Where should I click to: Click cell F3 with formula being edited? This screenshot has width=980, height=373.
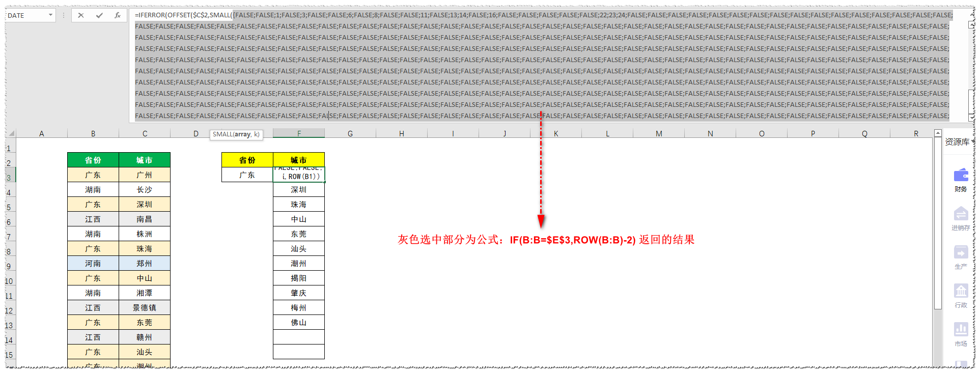pyautogui.click(x=299, y=175)
